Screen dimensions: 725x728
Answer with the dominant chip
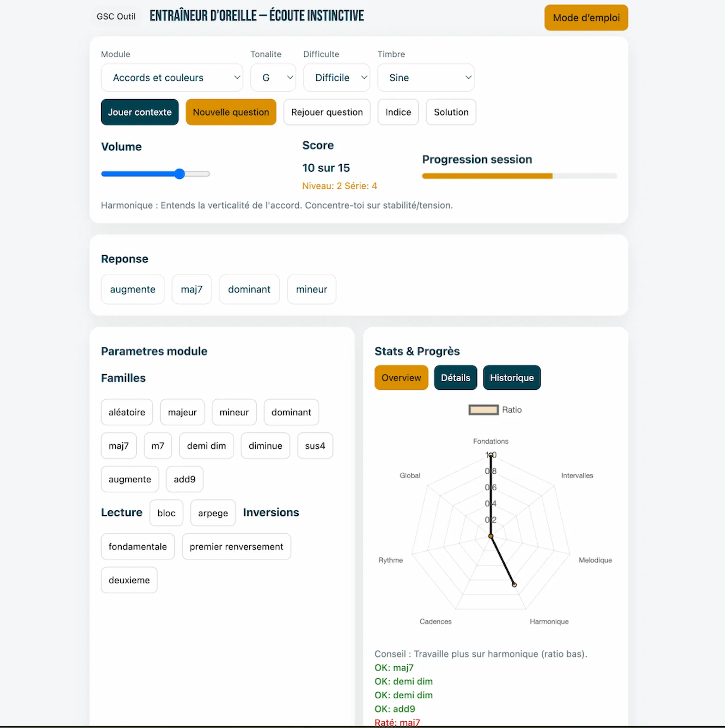(x=249, y=289)
